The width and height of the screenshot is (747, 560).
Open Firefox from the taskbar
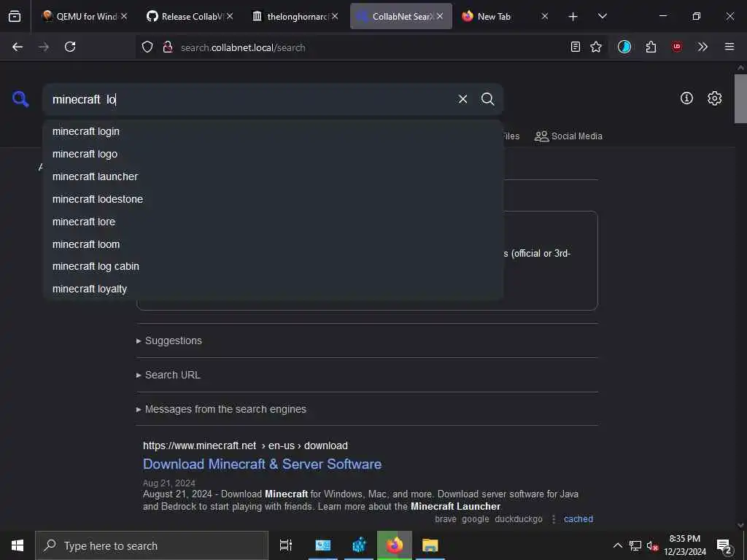(x=395, y=545)
